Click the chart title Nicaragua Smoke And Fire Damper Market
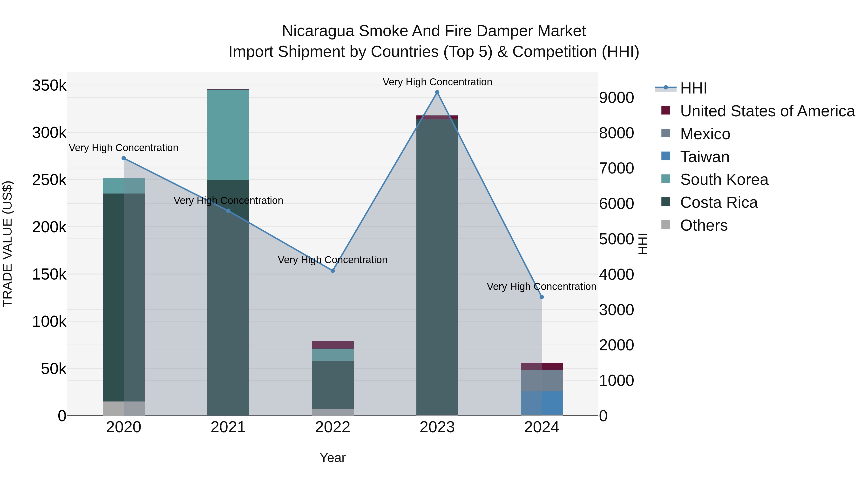The image size is (868, 488). (x=434, y=31)
